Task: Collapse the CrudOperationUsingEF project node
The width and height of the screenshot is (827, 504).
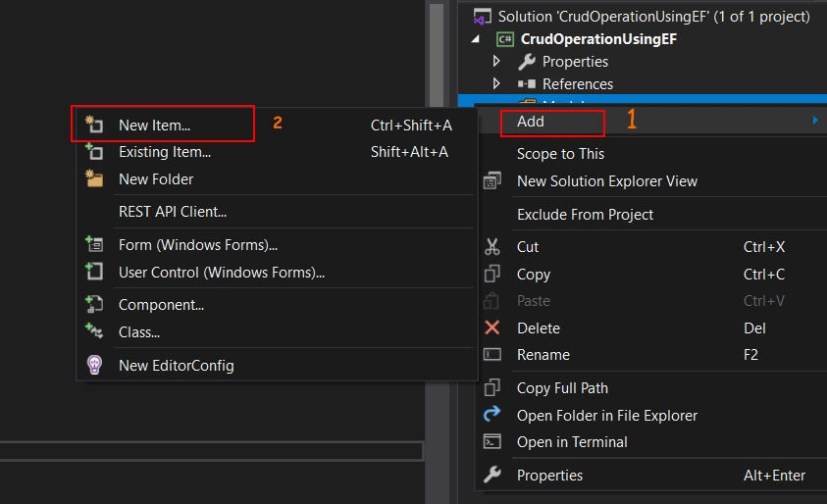Action: (x=476, y=39)
